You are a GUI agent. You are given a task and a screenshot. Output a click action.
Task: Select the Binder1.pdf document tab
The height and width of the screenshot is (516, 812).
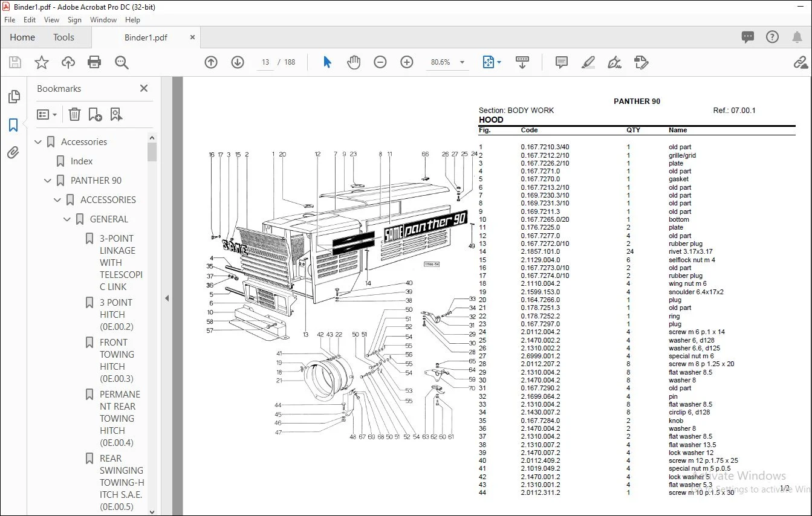tap(146, 37)
